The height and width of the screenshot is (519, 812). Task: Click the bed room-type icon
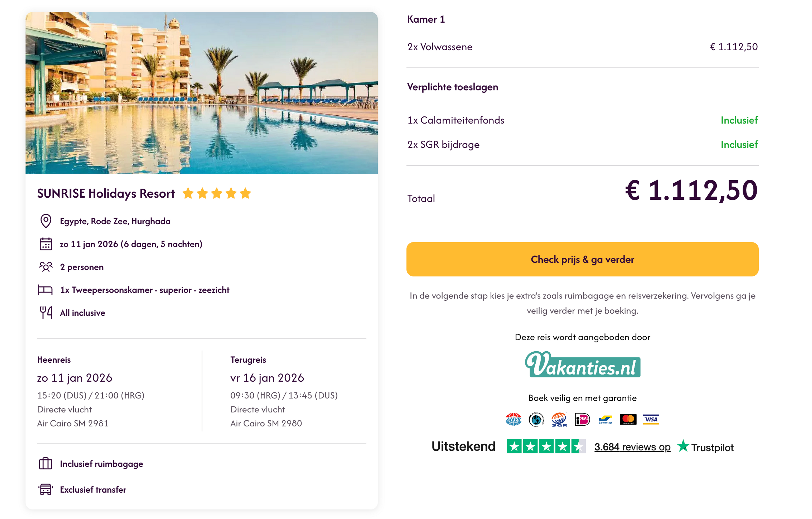click(x=45, y=290)
